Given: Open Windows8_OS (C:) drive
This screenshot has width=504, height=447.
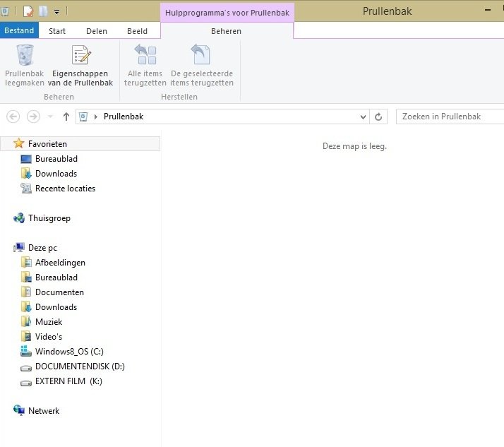Looking at the screenshot, I should (69, 352).
